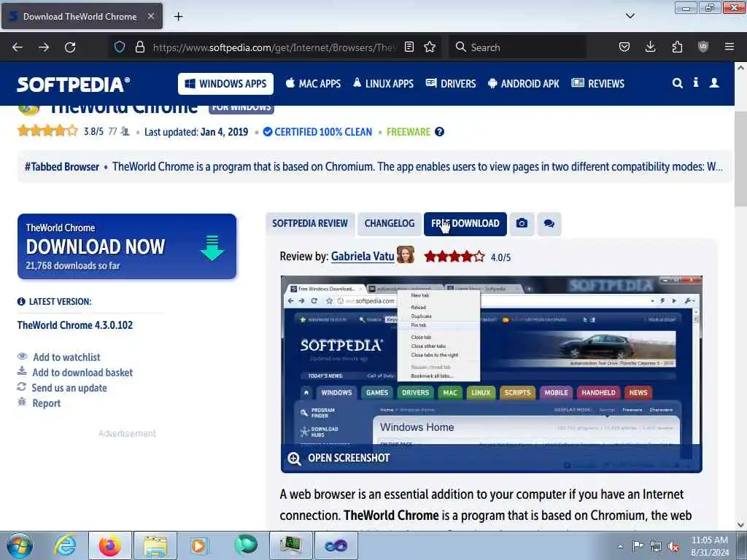
Task: Click the user star rating 3.8/5
Action: 47,131
